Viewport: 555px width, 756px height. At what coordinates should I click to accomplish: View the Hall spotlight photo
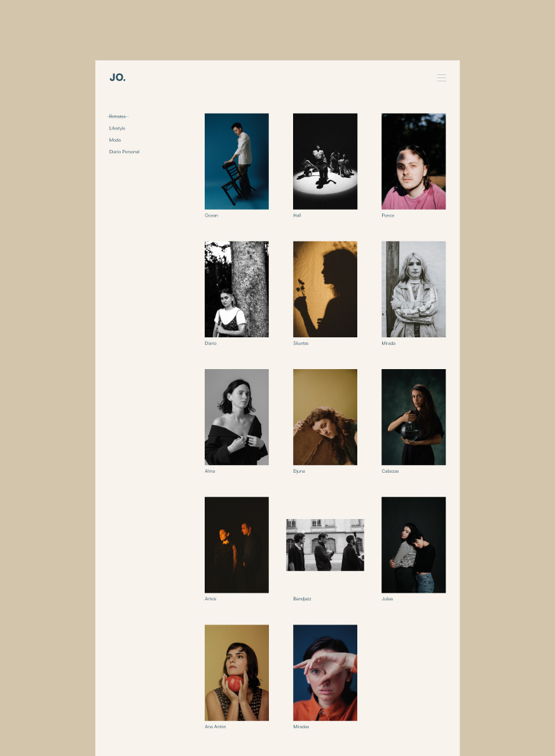pyautogui.click(x=325, y=161)
